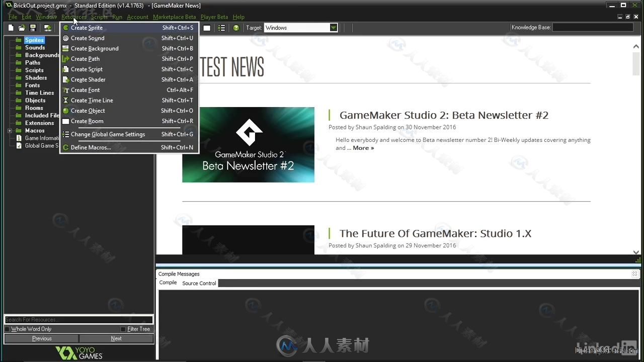Screen dimensions: 644x362
Task: Click the YoYo Games logo
Action: coord(79,353)
